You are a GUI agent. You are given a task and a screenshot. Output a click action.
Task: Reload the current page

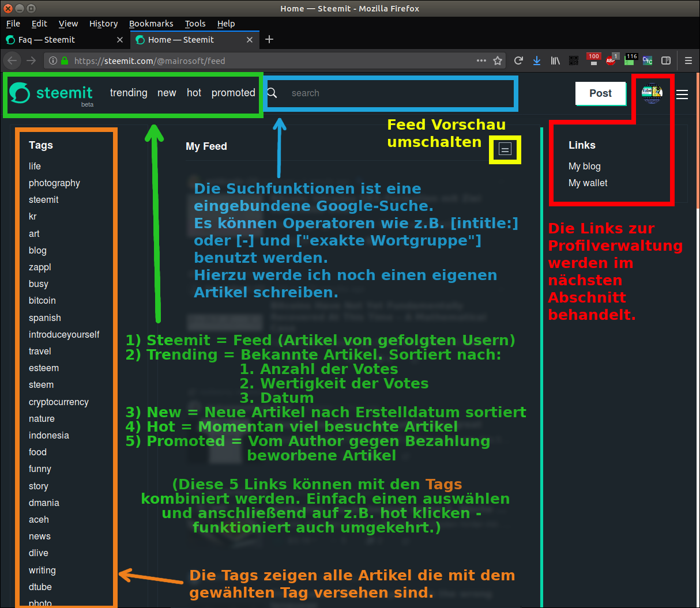(x=518, y=61)
